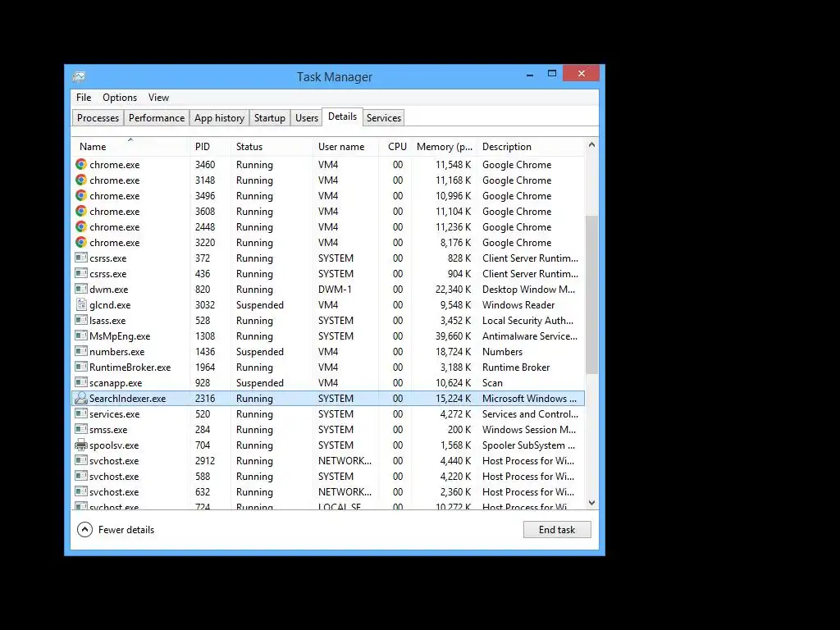This screenshot has width=840, height=630.
Task: Click description 'Local Security Auth...'
Action: pos(527,321)
